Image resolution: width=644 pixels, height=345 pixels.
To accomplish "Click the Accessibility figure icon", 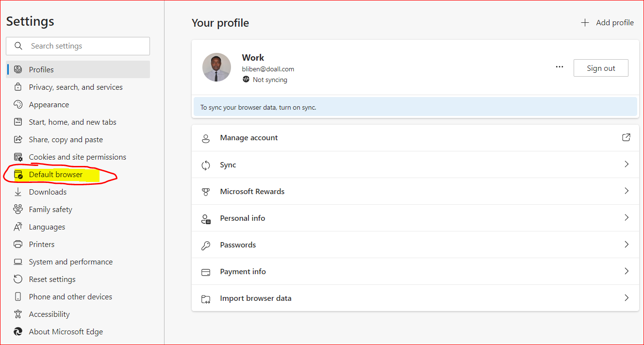I will (18, 314).
